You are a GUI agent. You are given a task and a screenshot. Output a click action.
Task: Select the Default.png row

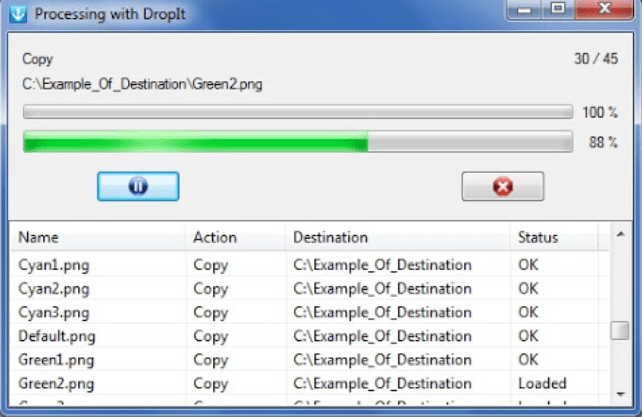coord(310,336)
